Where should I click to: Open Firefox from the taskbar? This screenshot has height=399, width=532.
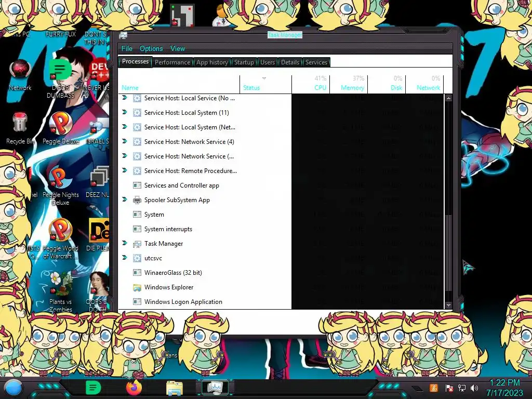tap(134, 388)
